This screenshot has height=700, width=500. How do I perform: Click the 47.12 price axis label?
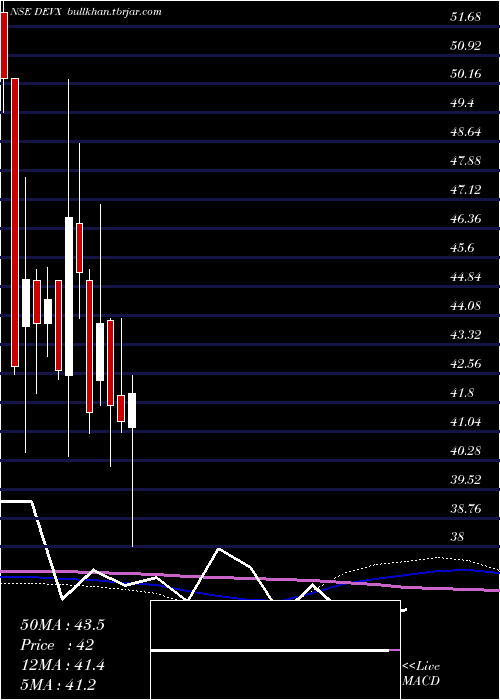click(466, 190)
